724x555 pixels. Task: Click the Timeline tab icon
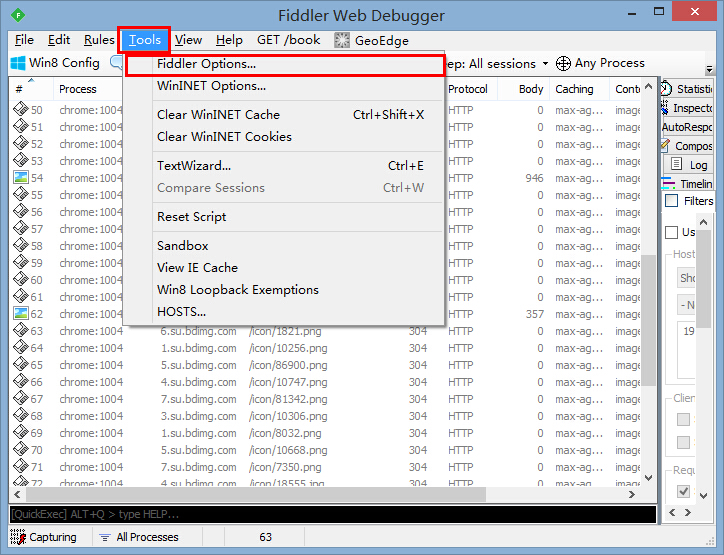(668, 183)
